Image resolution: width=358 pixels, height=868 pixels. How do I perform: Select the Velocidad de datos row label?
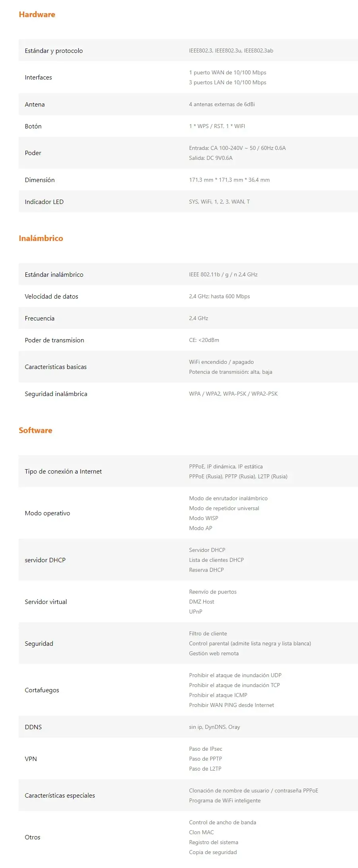[51, 296]
